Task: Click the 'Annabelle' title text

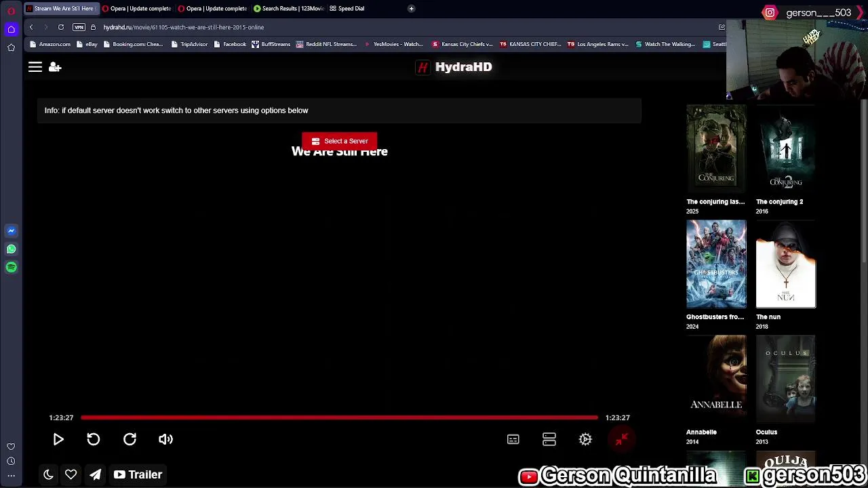Action: tap(701, 432)
